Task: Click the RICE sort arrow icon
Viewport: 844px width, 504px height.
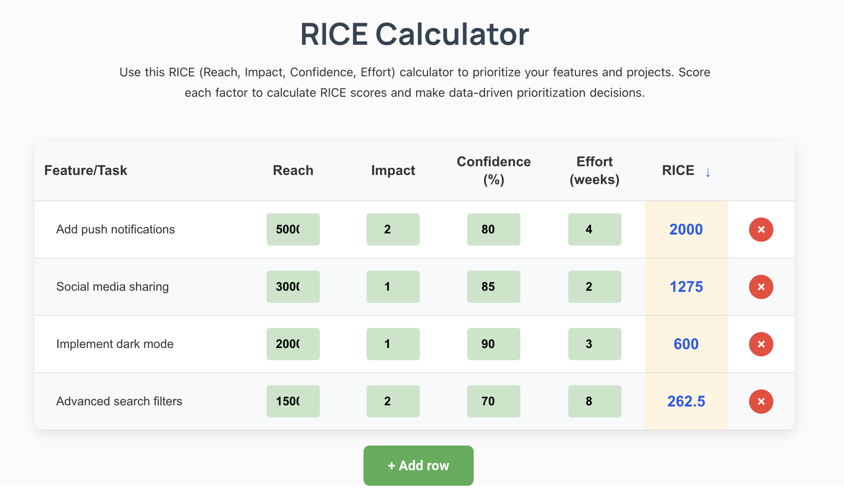Action: point(708,172)
